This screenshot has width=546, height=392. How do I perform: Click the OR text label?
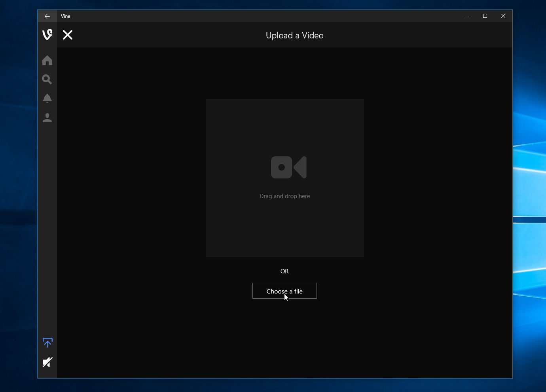(284, 271)
